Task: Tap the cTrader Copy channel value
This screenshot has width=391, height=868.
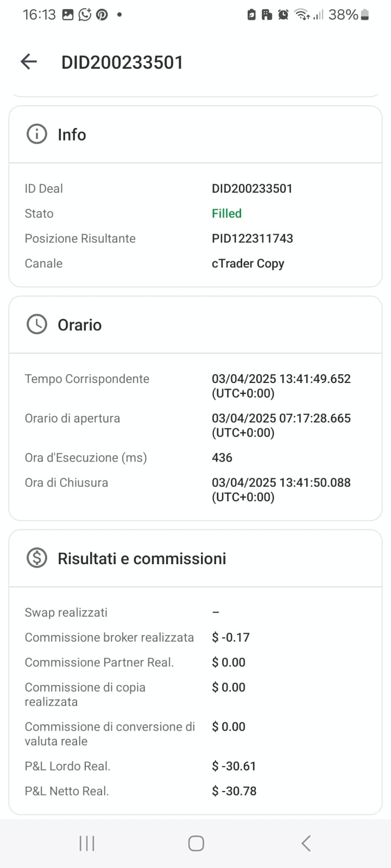Action: [x=248, y=263]
